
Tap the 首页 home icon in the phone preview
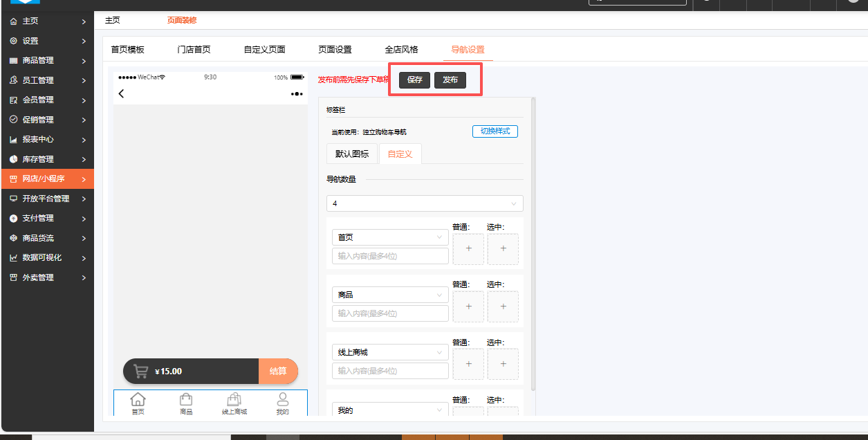point(138,400)
